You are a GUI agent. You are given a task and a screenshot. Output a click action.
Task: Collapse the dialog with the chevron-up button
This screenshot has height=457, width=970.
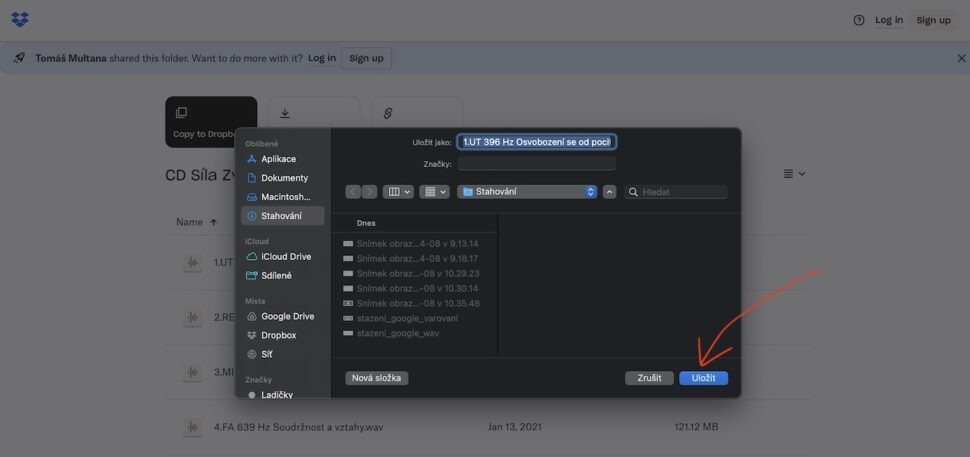[x=609, y=192]
